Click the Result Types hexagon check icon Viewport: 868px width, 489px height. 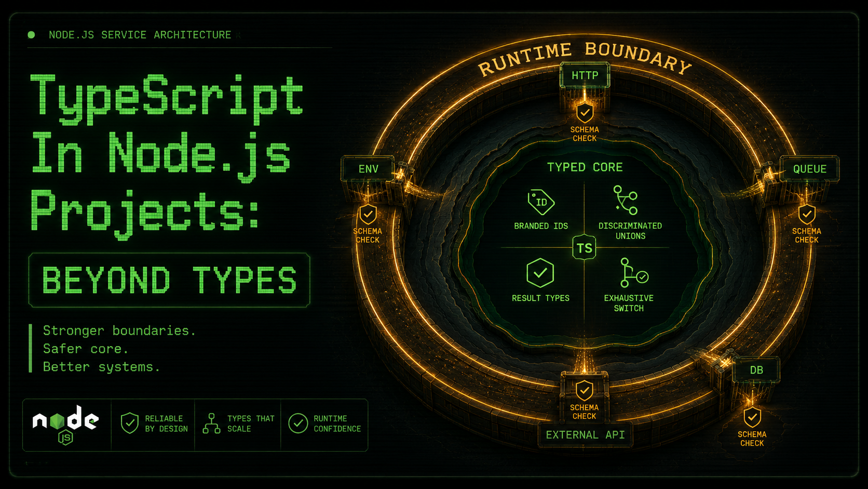coord(540,273)
